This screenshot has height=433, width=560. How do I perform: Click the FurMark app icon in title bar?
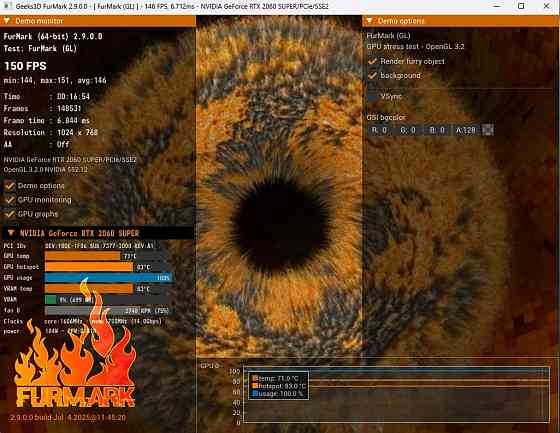click(x=7, y=6)
